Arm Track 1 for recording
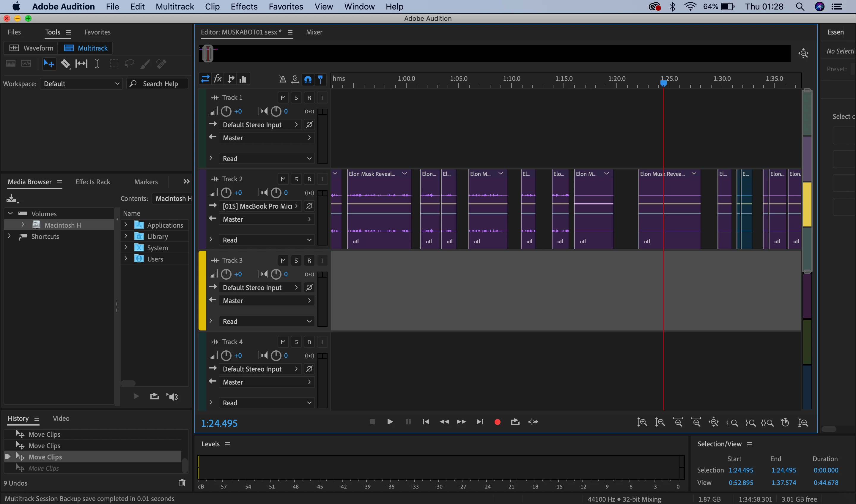The image size is (856, 504). 309,98
